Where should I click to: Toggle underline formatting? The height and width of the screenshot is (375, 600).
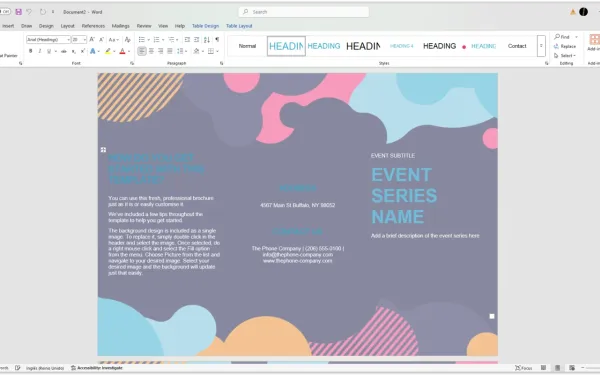49,51
